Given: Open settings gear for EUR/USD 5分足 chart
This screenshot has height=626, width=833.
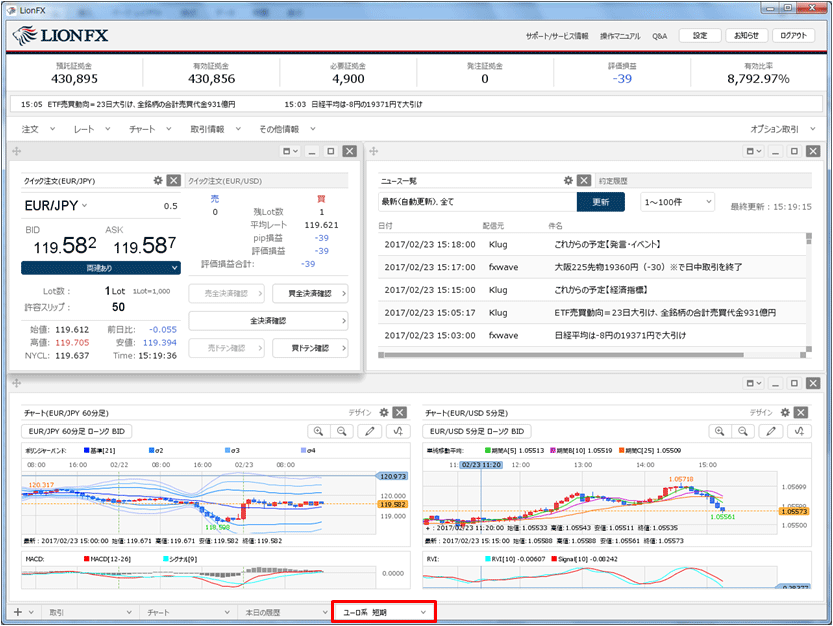Looking at the screenshot, I should pyautogui.click(x=785, y=412).
